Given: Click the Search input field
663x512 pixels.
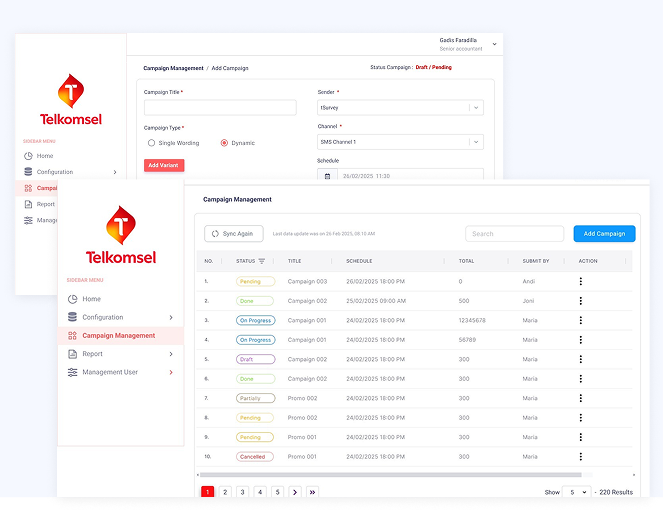Looking at the screenshot, I should [507, 234].
